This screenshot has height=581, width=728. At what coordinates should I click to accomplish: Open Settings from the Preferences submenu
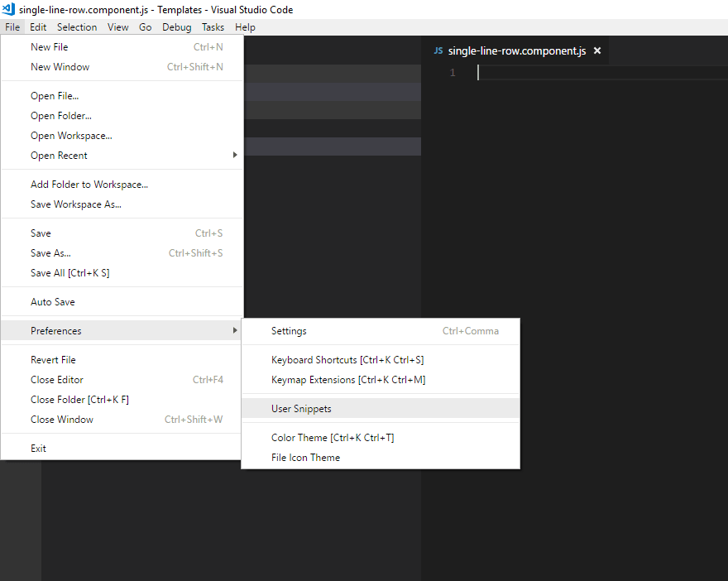click(x=289, y=331)
